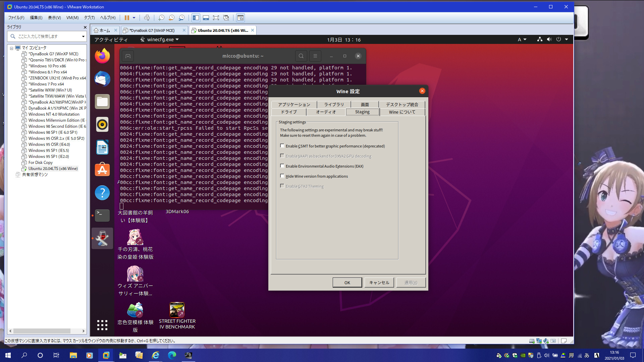Open STREET FIGHTER IV BENCHMARK desktop shortcut
644x362 pixels.
pyautogui.click(x=177, y=316)
